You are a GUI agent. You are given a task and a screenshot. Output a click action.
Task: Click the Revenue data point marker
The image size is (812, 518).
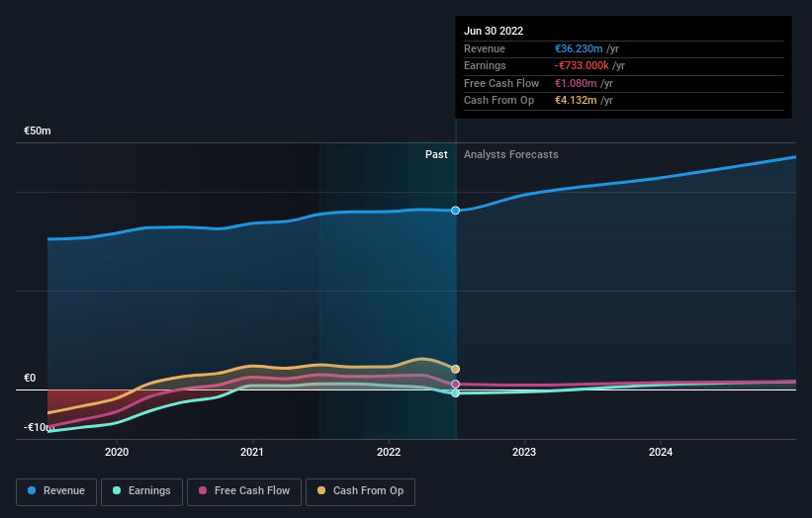point(455,211)
